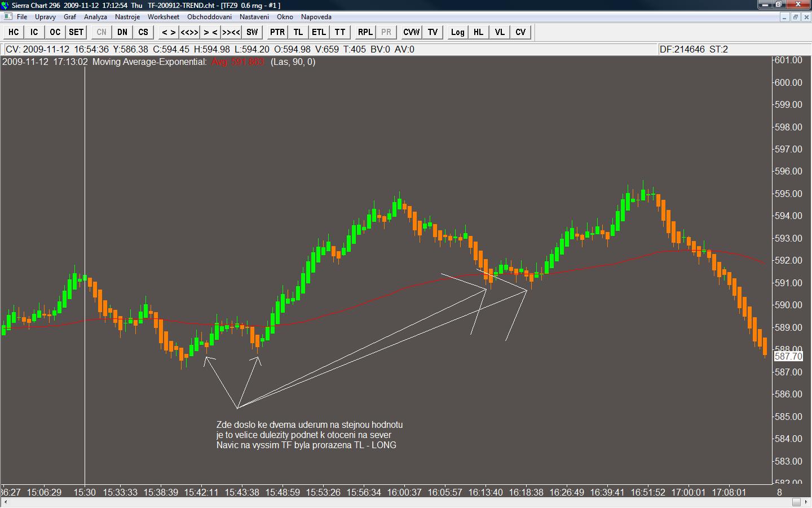
Task: Restore the inner chart window
Action: point(795,17)
